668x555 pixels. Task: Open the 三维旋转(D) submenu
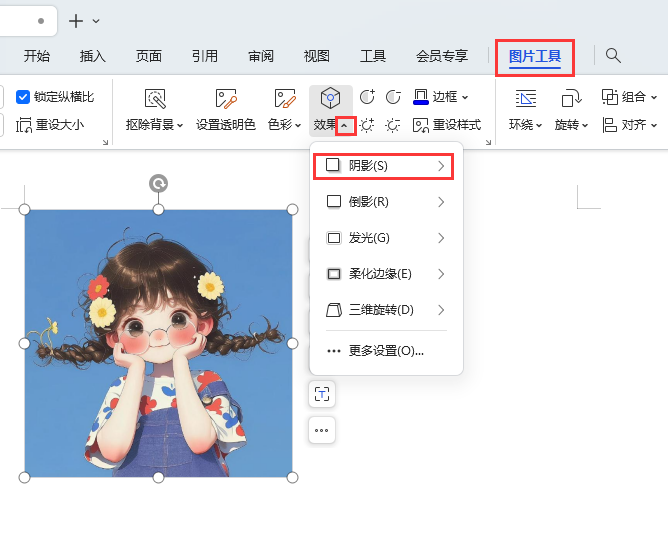[386, 310]
